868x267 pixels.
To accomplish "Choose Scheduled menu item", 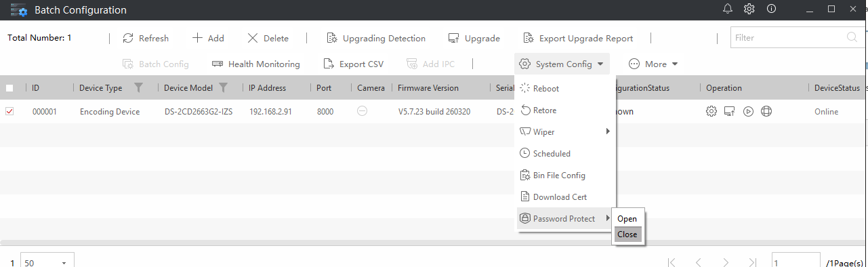I will point(565,153).
